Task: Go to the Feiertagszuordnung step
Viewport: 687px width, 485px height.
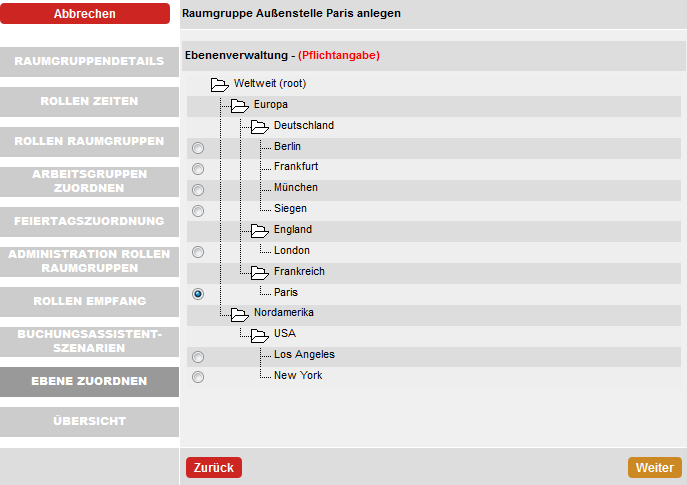Action: point(89,221)
